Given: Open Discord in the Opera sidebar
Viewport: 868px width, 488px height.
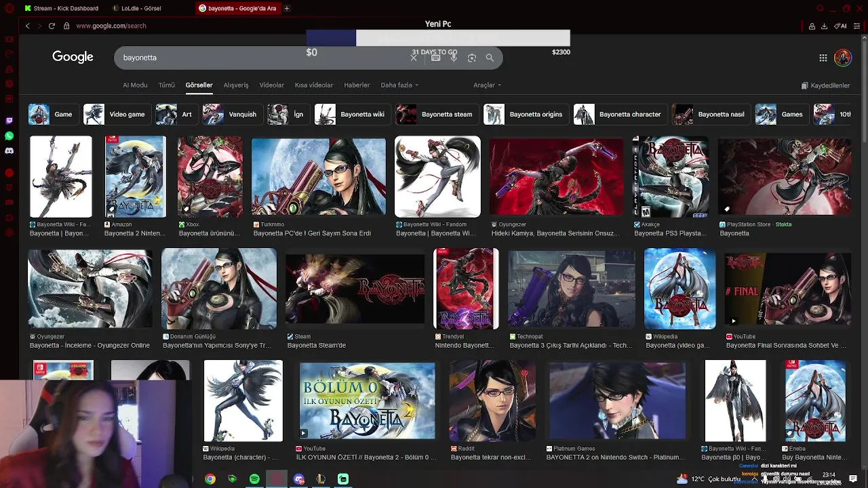Looking at the screenshot, I should (9, 151).
